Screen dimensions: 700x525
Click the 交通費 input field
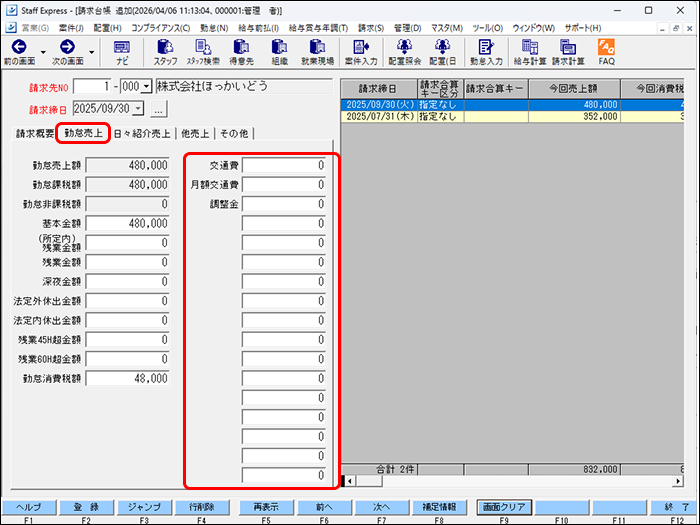pyautogui.click(x=284, y=165)
